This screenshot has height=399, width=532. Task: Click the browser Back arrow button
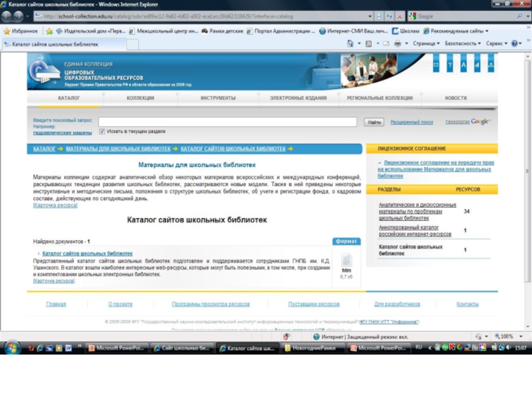(x=7, y=16)
